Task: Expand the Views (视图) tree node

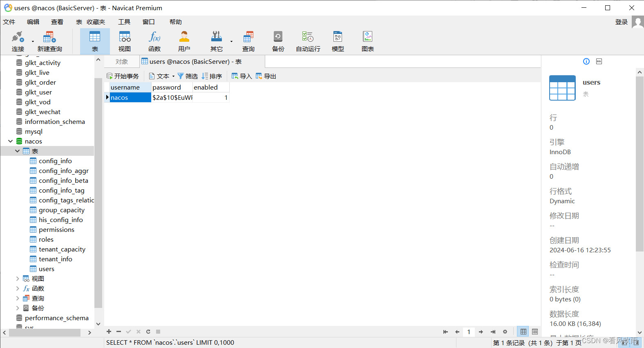Action: click(x=17, y=278)
